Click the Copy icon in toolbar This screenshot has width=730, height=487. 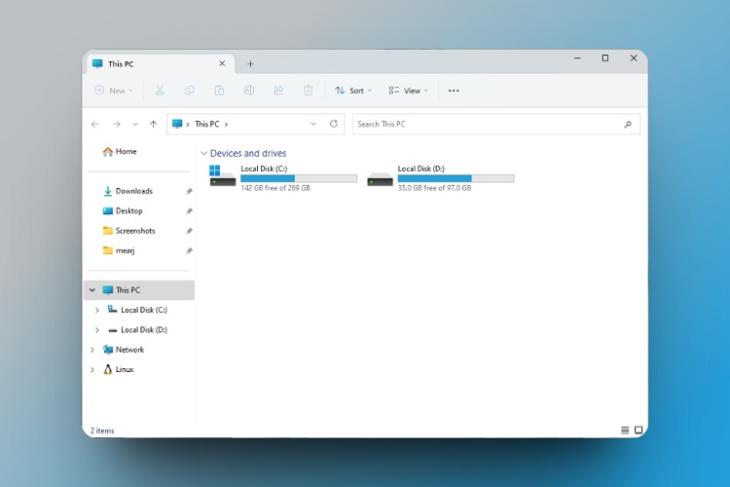click(189, 90)
